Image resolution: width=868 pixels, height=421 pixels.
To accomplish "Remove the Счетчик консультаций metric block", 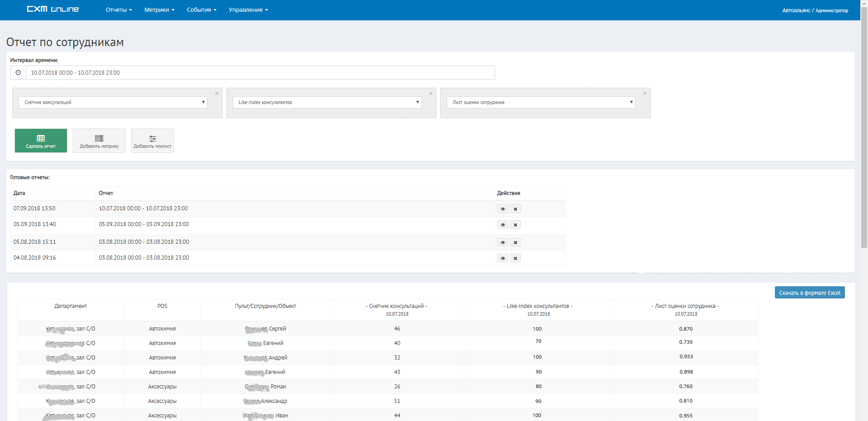I will (x=217, y=94).
